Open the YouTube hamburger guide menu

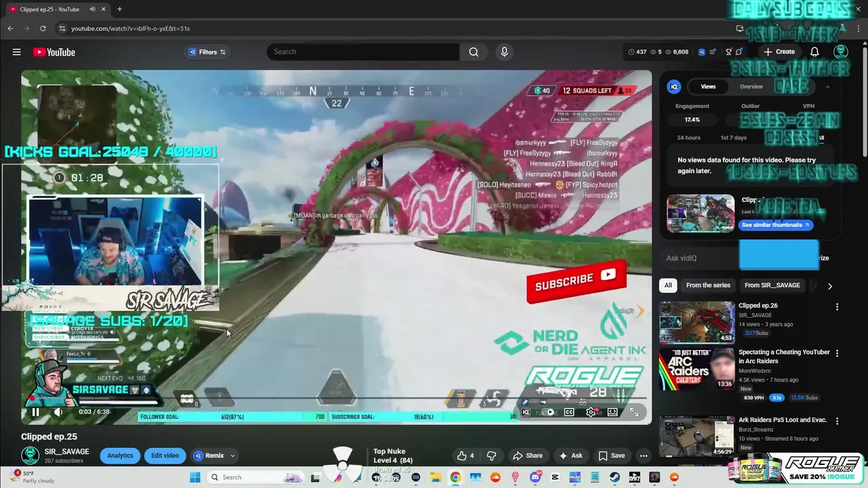(x=16, y=52)
